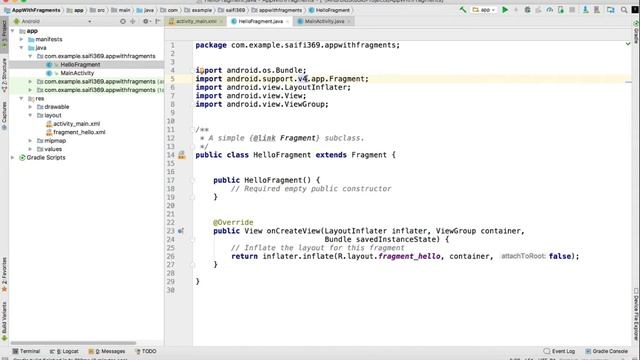
Task: Click the Debug app bug icon
Action: tap(527, 10)
